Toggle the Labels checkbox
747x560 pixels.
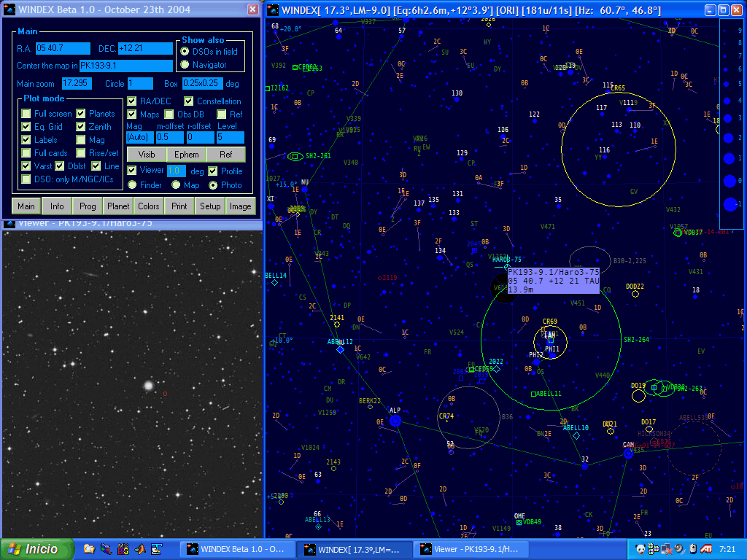26,139
